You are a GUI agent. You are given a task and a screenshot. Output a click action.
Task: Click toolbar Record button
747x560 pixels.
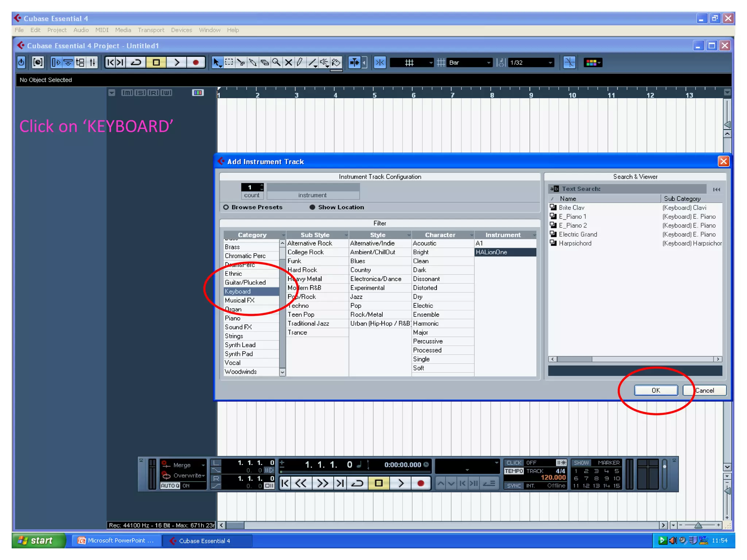point(196,63)
